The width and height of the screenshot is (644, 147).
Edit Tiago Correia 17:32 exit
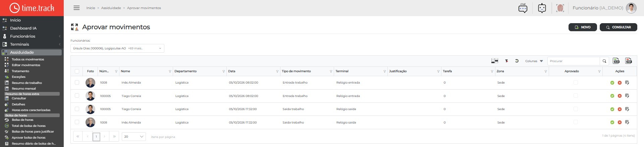pyautogui.click(x=627, y=109)
